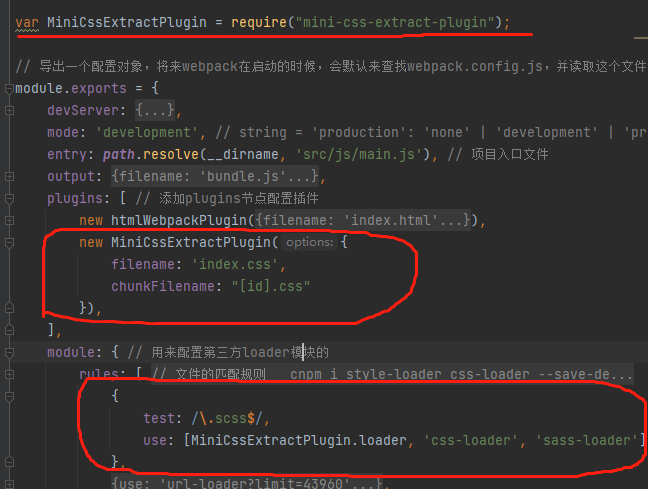Click the devServer property key
The width and height of the screenshot is (648, 489).
[83, 110]
